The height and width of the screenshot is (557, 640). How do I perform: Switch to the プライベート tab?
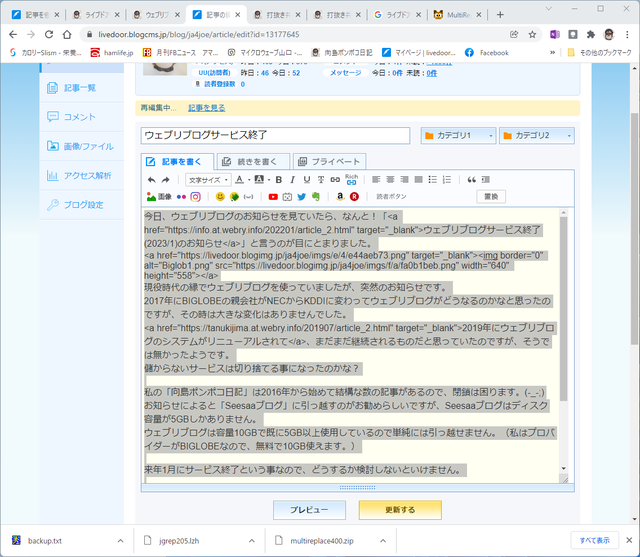click(329, 162)
